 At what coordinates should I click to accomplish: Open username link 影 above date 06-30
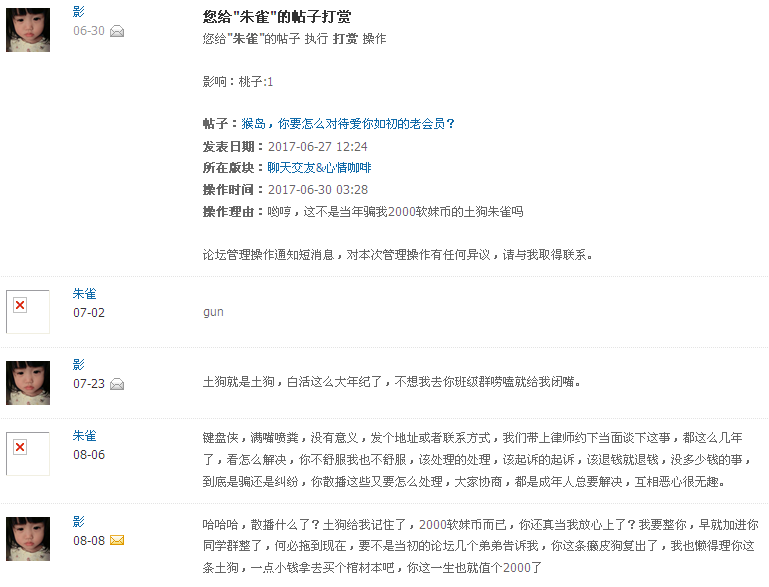[78, 12]
